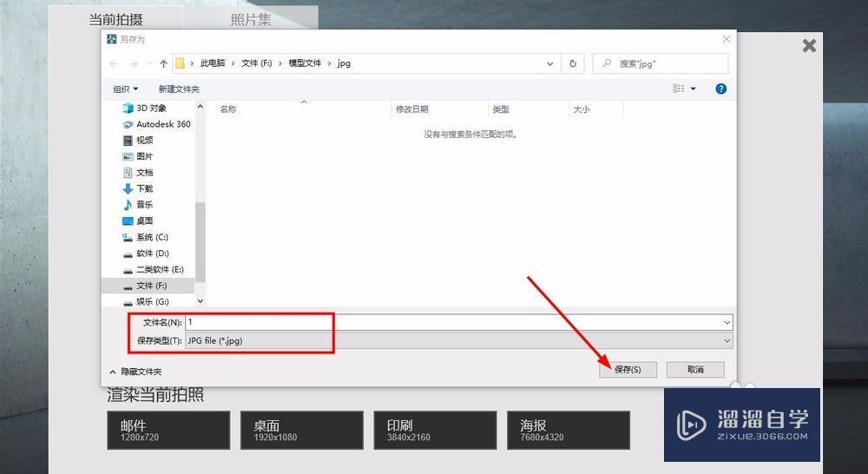Image resolution: width=868 pixels, height=474 pixels.
Task: Click 此电脑 in the address path
Action: [x=213, y=63]
